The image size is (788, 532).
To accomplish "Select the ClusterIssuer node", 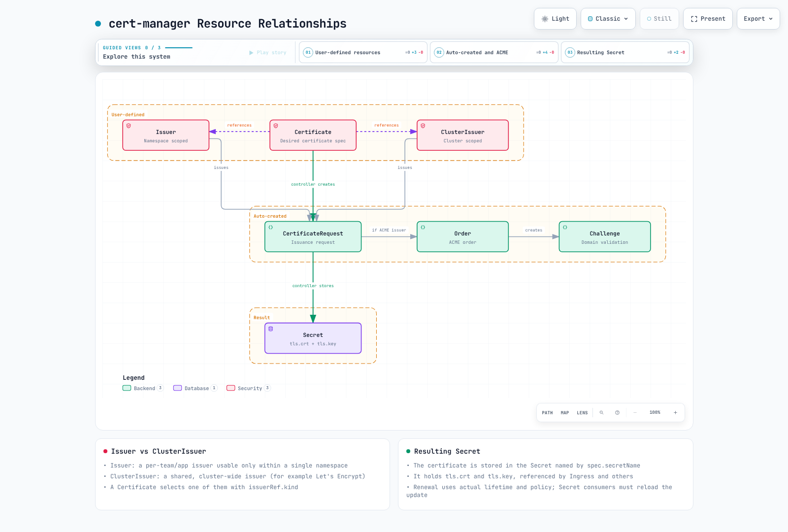I will (x=462, y=135).
